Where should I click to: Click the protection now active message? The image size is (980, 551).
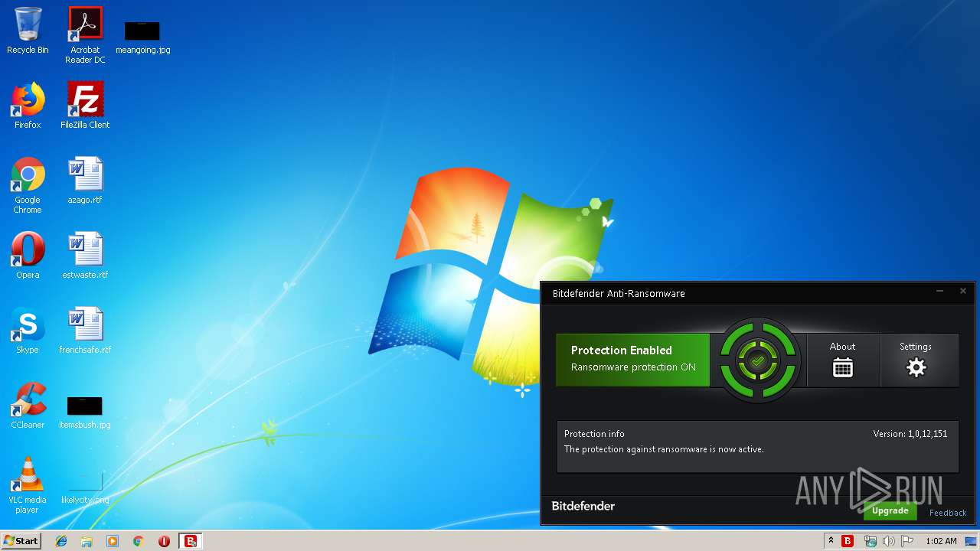click(x=664, y=449)
